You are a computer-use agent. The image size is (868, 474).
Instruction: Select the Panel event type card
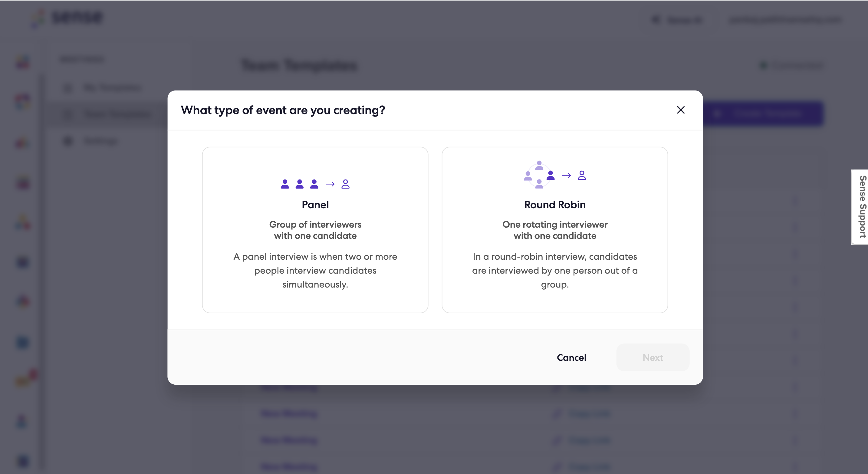click(315, 230)
